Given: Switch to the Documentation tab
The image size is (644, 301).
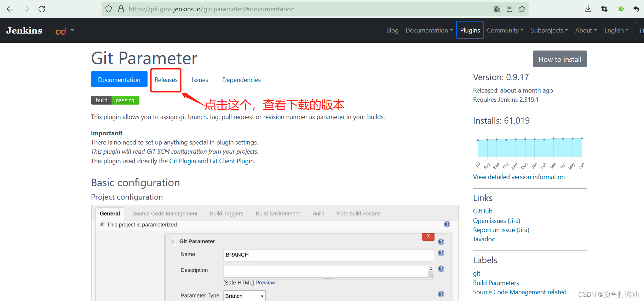Looking at the screenshot, I should pyautogui.click(x=119, y=79).
